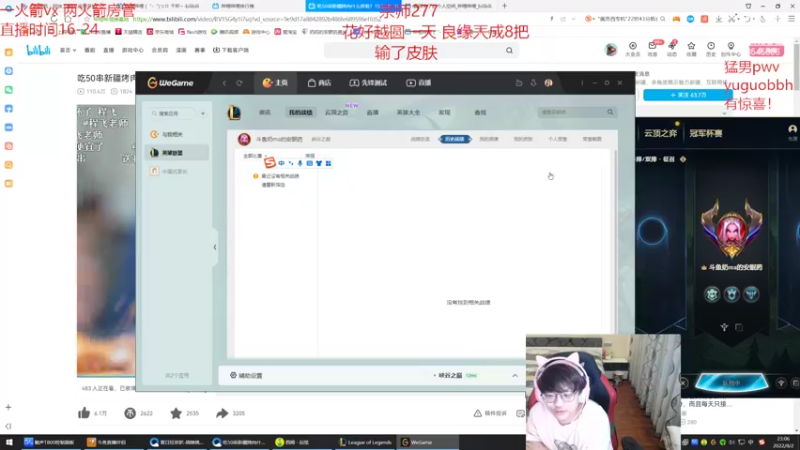
Task: Add an app with the plus button
Action: coord(203,113)
